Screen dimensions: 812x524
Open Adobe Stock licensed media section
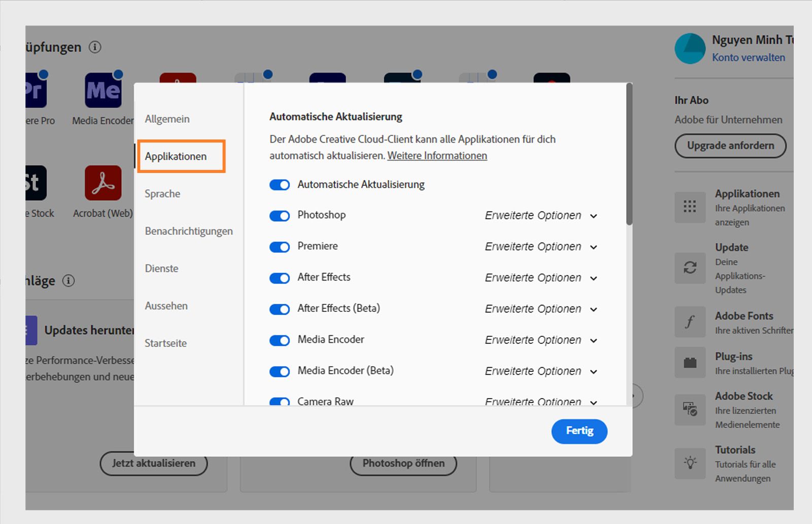coord(744,396)
